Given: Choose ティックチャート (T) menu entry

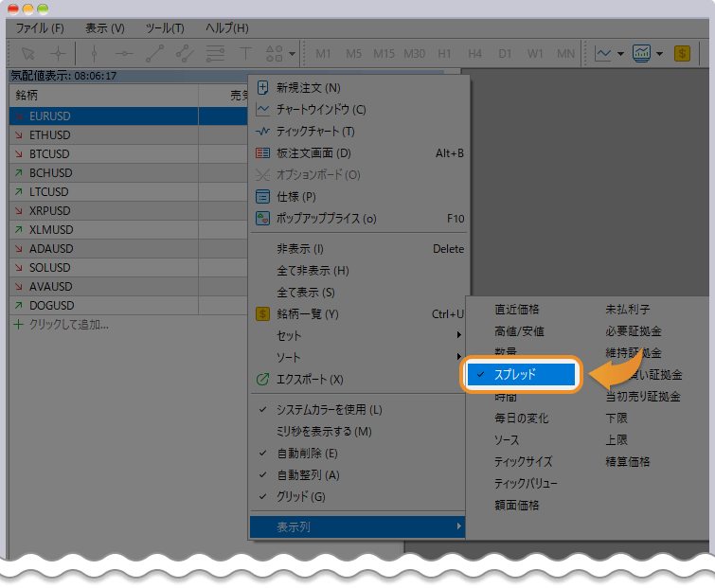Looking at the screenshot, I should click(x=358, y=132).
